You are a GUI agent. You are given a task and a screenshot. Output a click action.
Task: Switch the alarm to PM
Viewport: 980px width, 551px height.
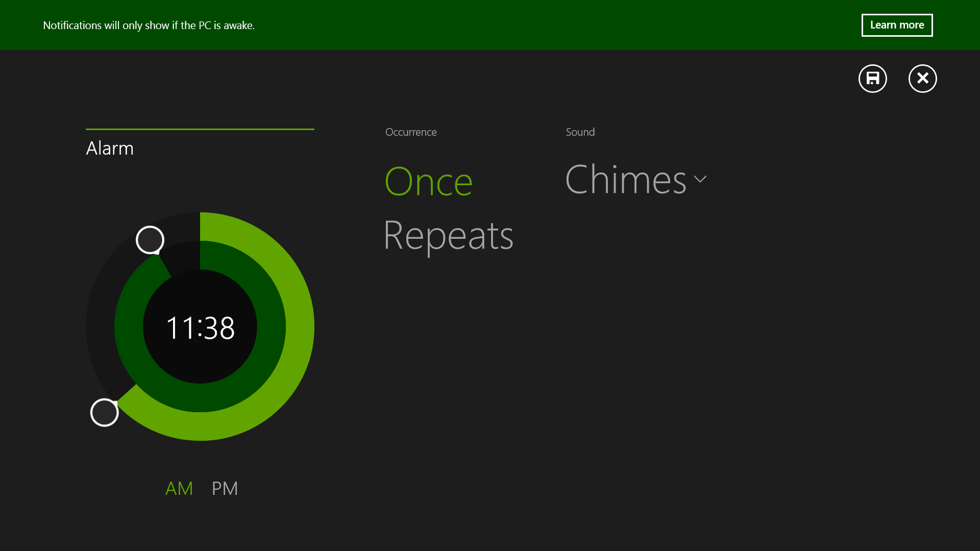225,488
